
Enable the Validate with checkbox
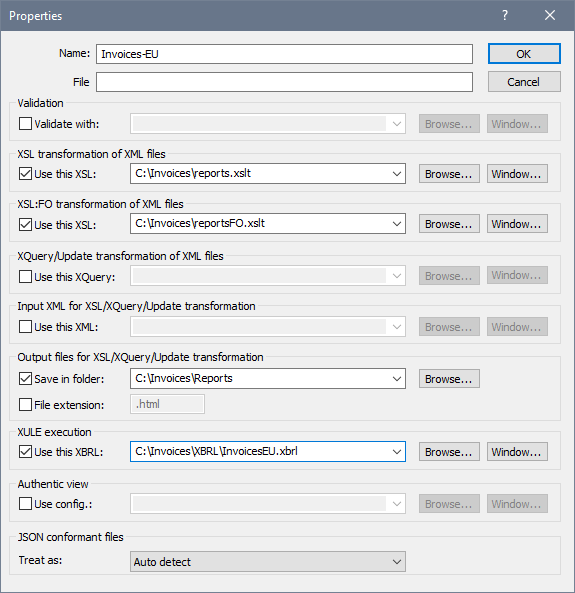click(x=25, y=124)
